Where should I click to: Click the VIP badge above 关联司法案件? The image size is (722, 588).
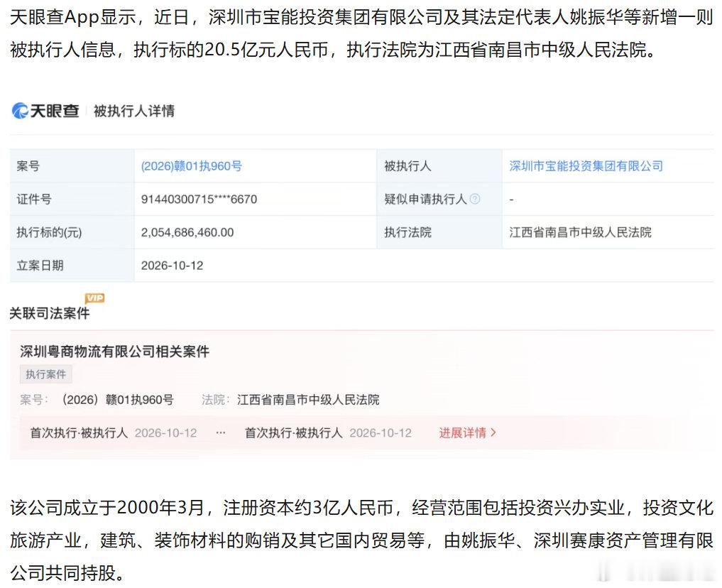95,298
